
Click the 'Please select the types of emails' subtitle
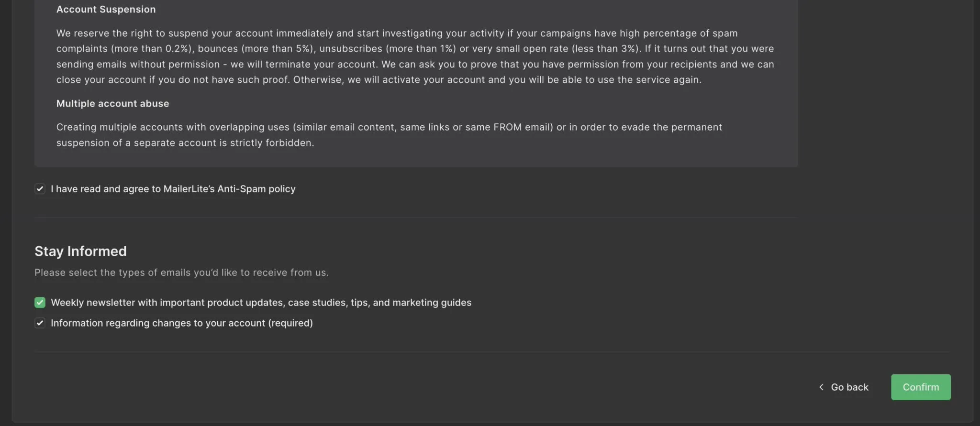(181, 273)
